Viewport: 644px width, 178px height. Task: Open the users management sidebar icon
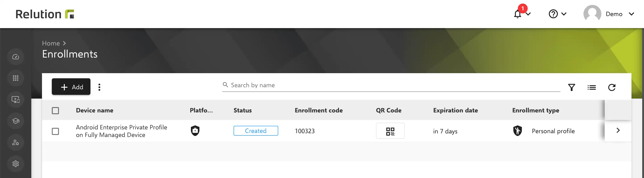pyautogui.click(x=15, y=143)
